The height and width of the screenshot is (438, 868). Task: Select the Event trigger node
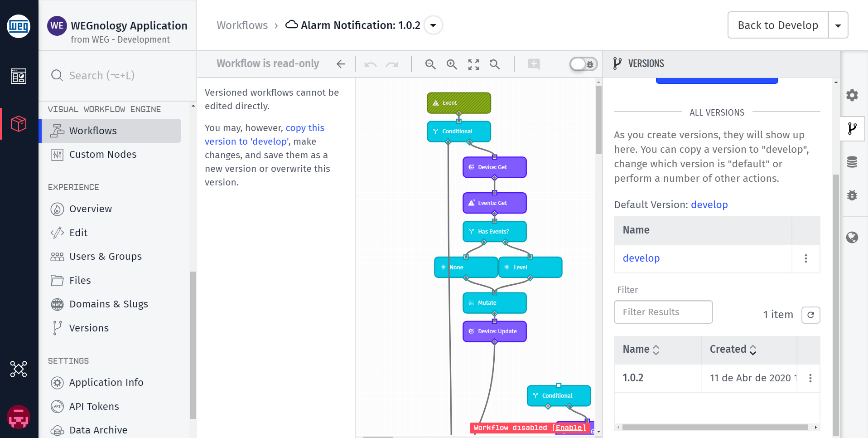459,103
